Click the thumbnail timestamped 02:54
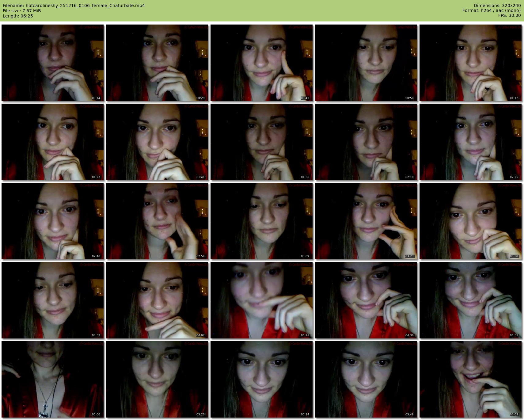524x420 pixels. (x=157, y=221)
